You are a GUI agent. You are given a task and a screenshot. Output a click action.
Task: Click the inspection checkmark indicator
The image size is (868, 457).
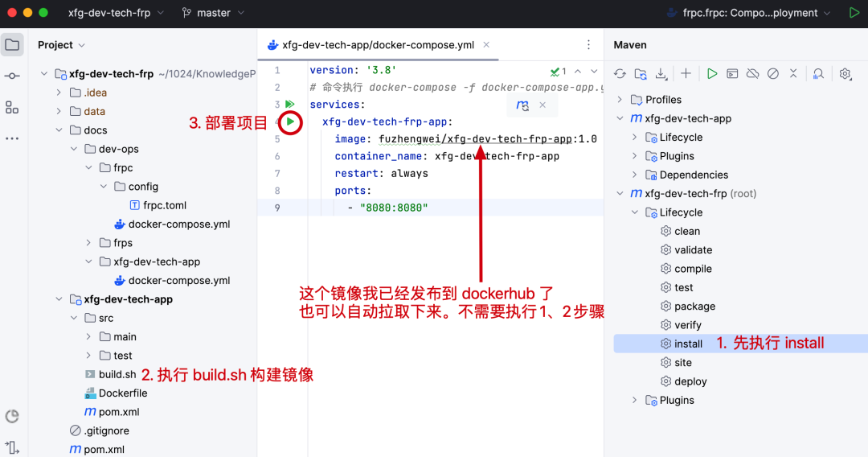point(558,71)
